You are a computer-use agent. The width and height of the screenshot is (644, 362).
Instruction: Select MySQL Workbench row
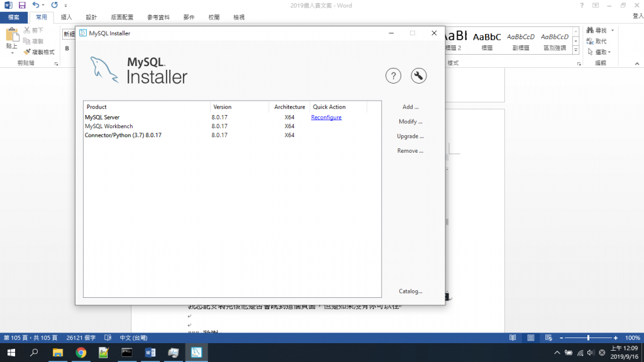click(232, 126)
